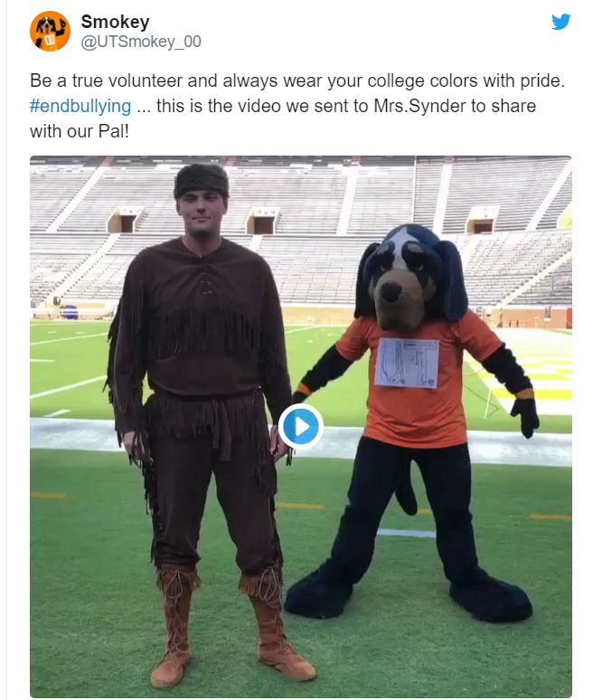Image resolution: width=593 pixels, height=700 pixels.
Task: Click the first line of the tweet text
Action: click(x=296, y=80)
